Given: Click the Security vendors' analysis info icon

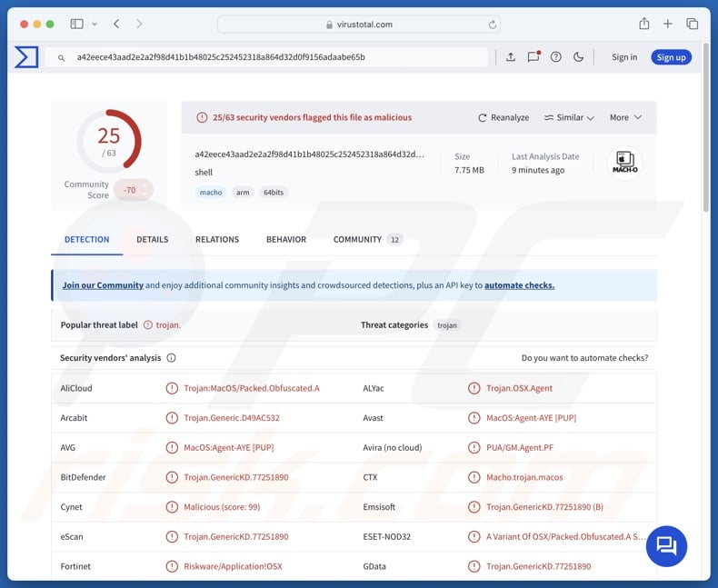Looking at the screenshot, I should (172, 358).
